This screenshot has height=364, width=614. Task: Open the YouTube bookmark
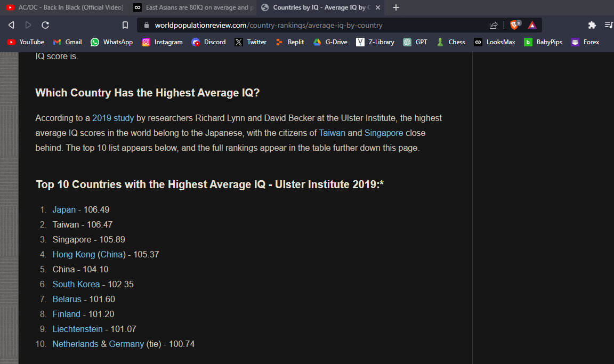tap(26, 42)
